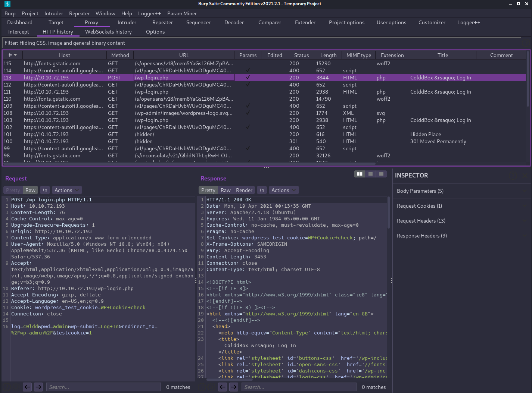Select the combined tabbed layout icon
The width and height of the screenshot is (532, 393).
pyautogui.click(x=381, y=174)
